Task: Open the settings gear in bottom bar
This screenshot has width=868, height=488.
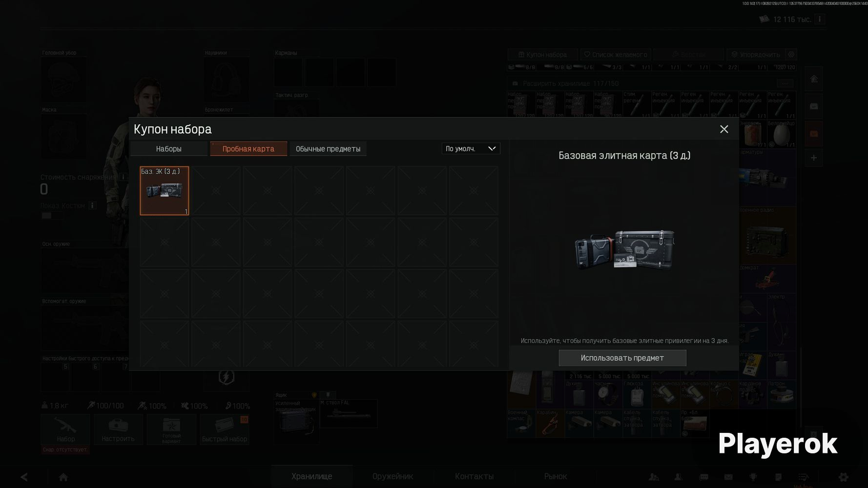Action: point(843,477)
